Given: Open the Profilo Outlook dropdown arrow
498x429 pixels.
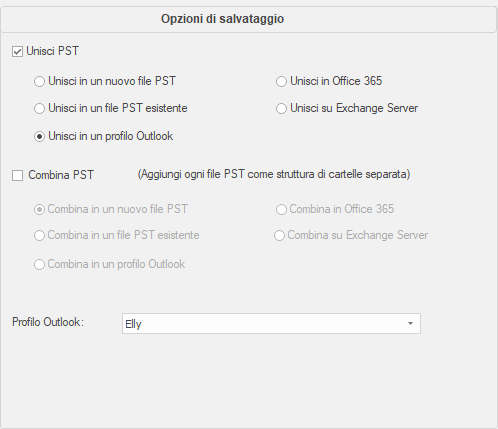Looking at the screenshot, I should coord(410,323).
